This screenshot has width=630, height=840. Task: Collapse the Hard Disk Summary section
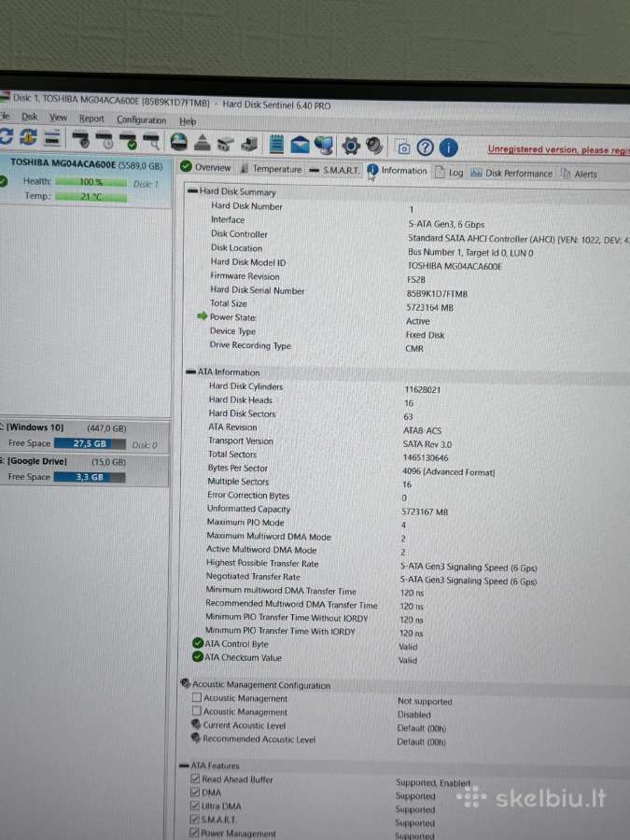pos(193,190)
